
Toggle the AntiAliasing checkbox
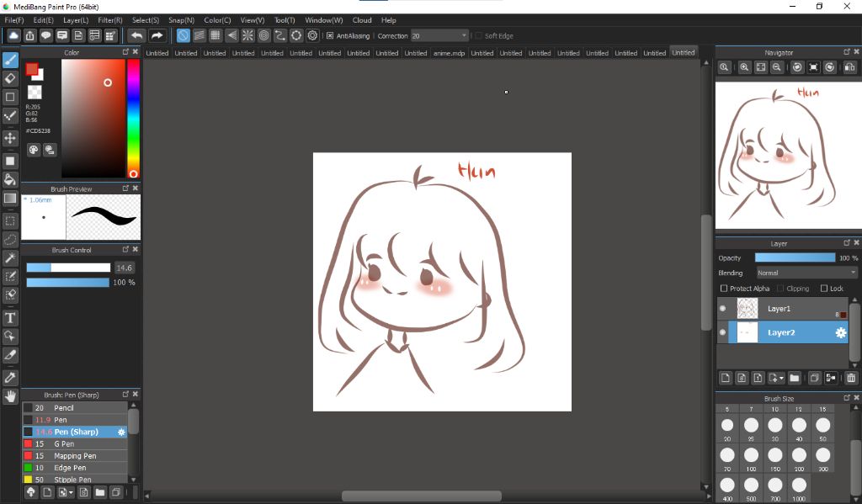(x=330, y=36)
